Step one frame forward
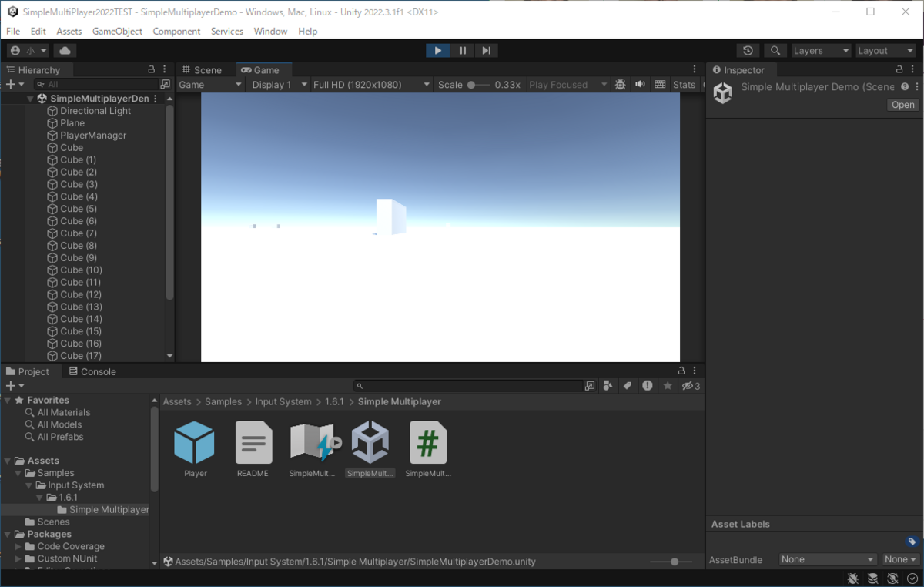Screen dimensions: 924x587 pyautogui.click(x=486, y=51)
